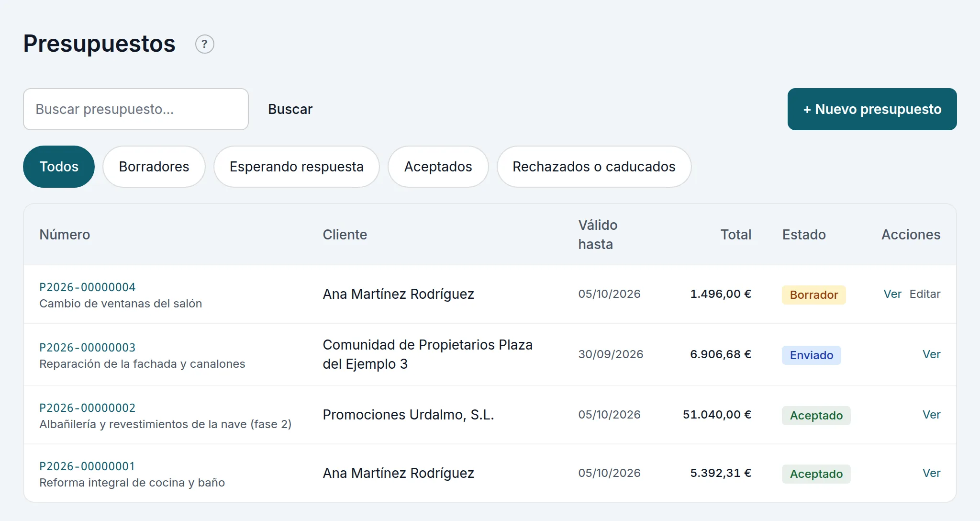Image resolution: width=980 pixels, height=521 pixels.
Task: Click Ana Martínez Rodríguez in P2026-00000004 row
Action: pos(398,294)
